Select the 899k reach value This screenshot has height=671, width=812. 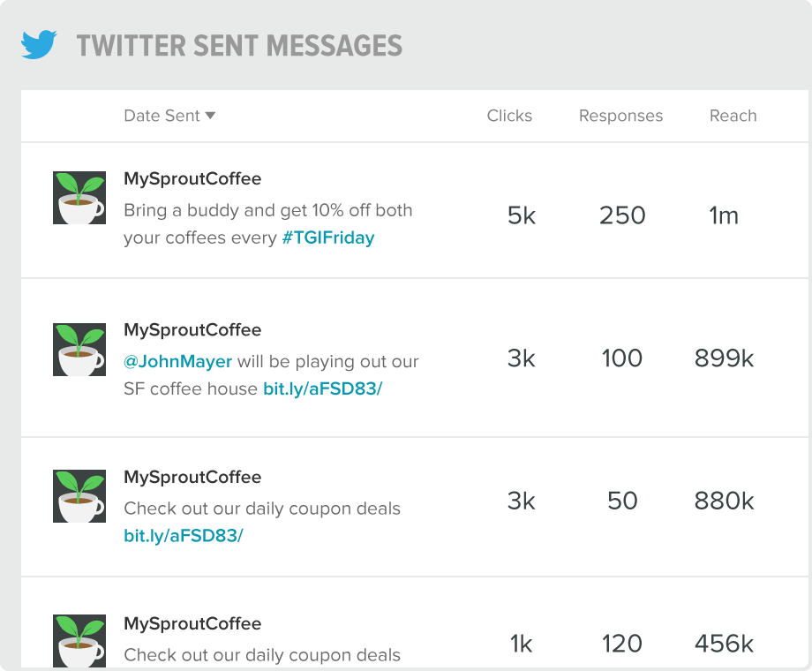click(x=724, y=358)
